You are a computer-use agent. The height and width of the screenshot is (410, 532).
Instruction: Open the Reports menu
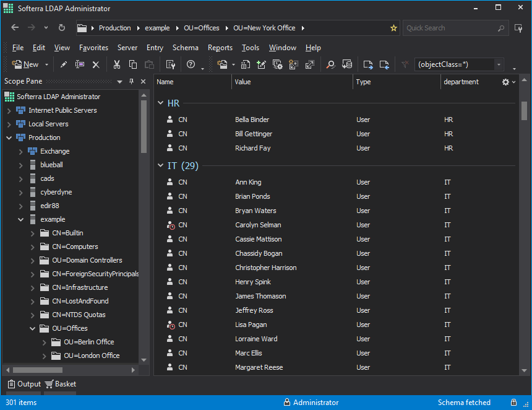pos(220,48)
